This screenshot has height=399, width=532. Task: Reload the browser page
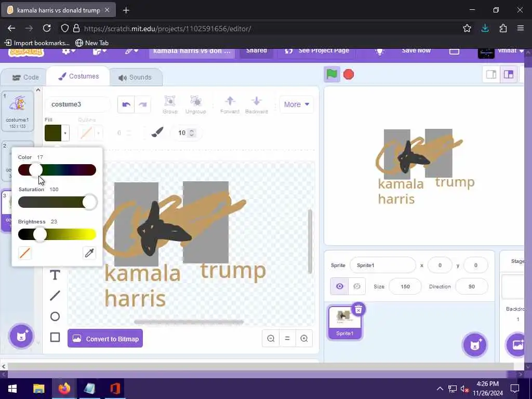point(47,29)
